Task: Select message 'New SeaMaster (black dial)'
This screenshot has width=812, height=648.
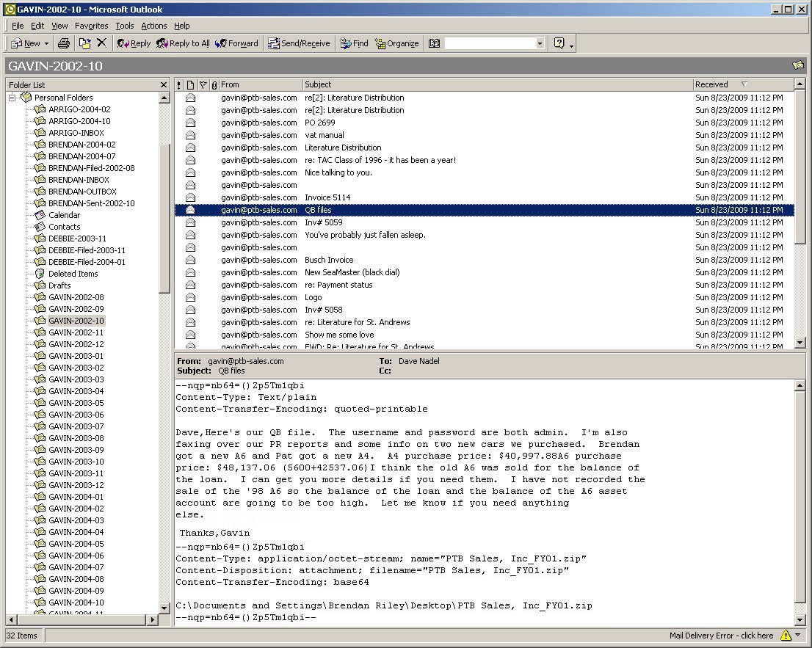Action: [485, 272]
